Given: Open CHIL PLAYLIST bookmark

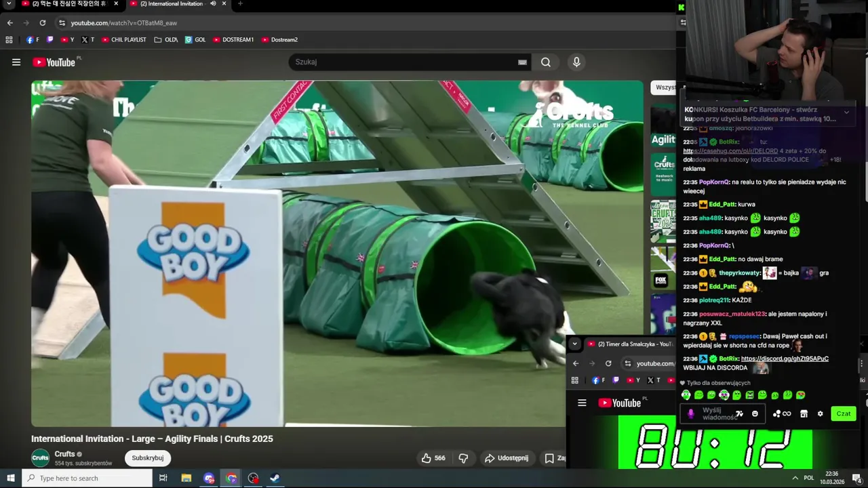Looking at the screenshot, I should tap(123, 39).
